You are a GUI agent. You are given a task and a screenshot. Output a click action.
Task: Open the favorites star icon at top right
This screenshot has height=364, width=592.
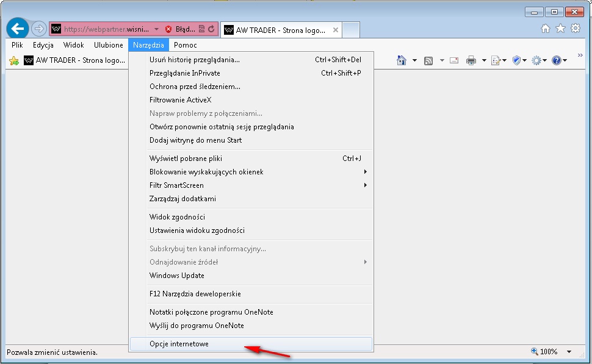tap(560, 29)
